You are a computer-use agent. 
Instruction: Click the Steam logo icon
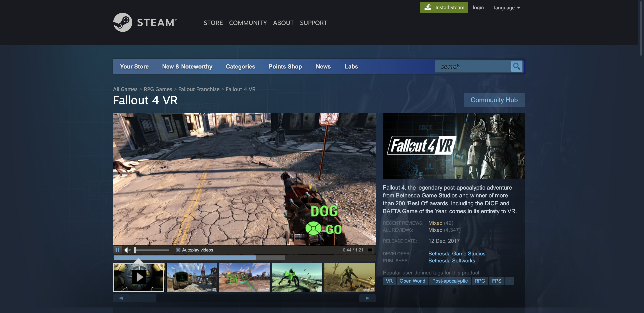pos(122,22)
